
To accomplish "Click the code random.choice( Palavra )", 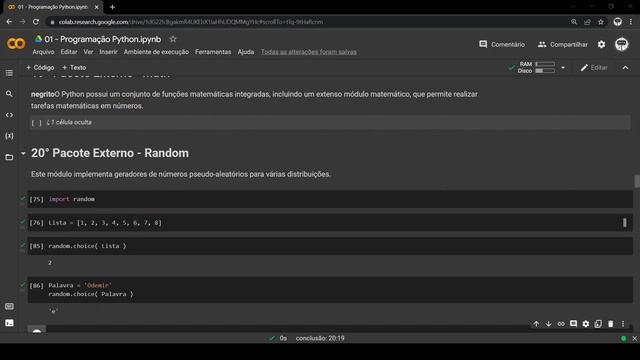I will coord(91,294).
